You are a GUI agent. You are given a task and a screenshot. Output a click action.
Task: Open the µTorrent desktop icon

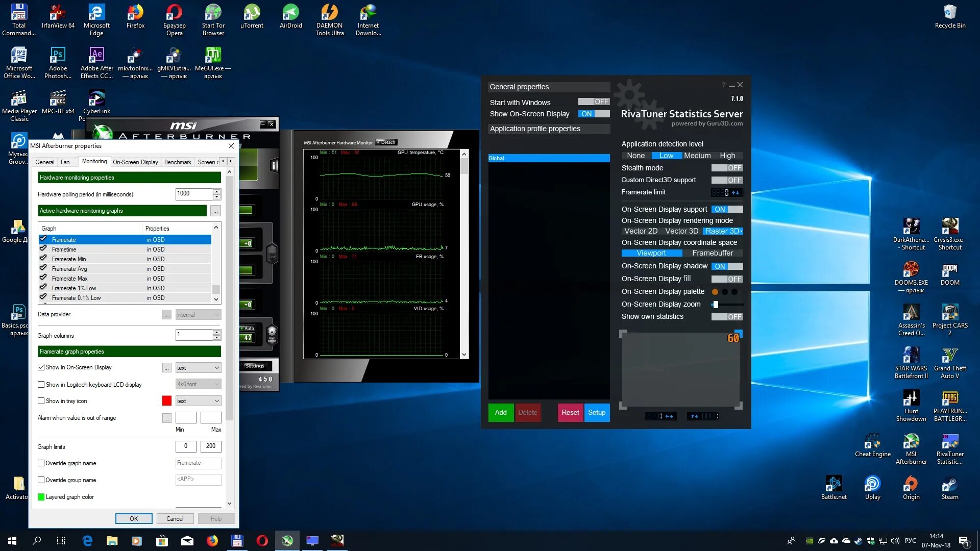[252, 16]
